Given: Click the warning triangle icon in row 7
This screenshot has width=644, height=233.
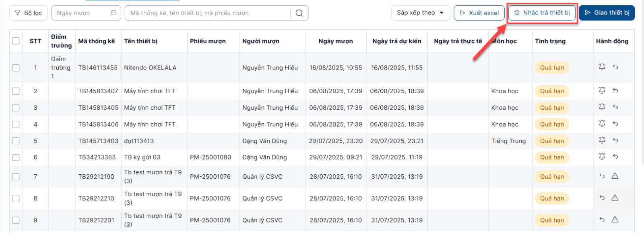Looking at the screenshot, I should [x=615, y=176].
